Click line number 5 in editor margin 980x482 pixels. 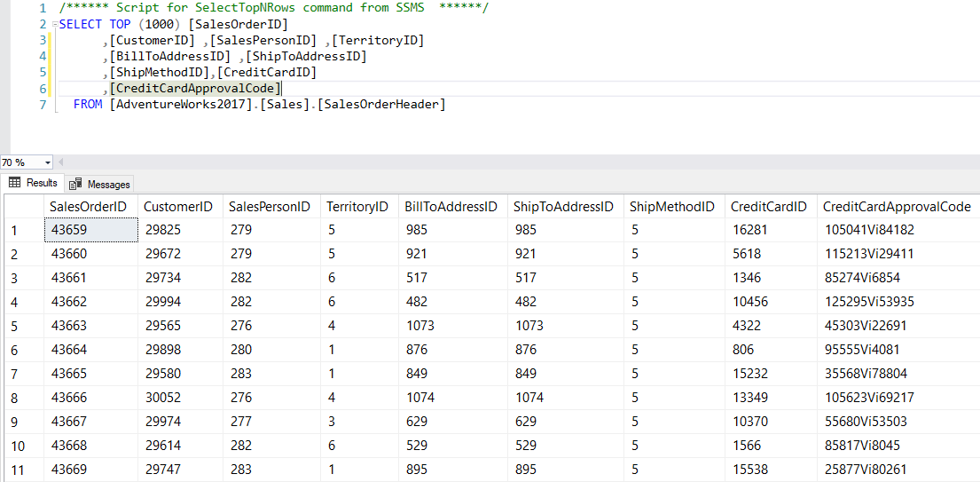tap(43, 73)
